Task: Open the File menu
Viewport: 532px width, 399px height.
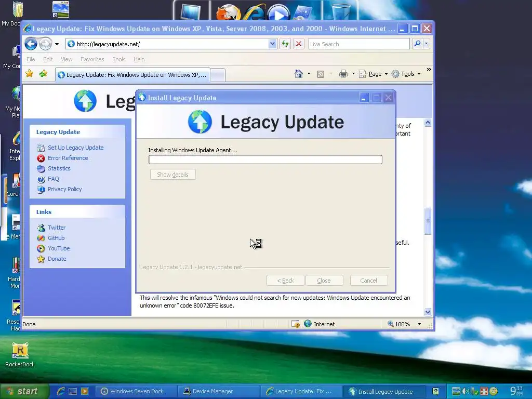Action: click(31, 59)
